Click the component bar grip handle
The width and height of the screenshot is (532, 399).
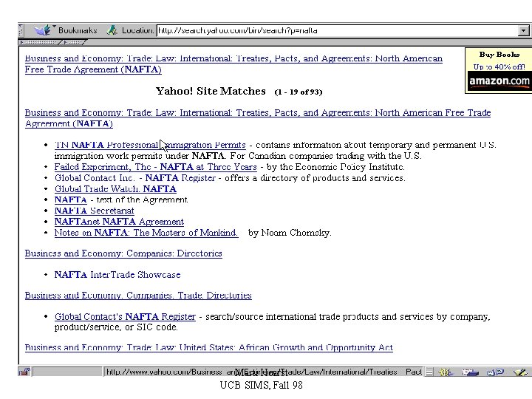(429, 372)
